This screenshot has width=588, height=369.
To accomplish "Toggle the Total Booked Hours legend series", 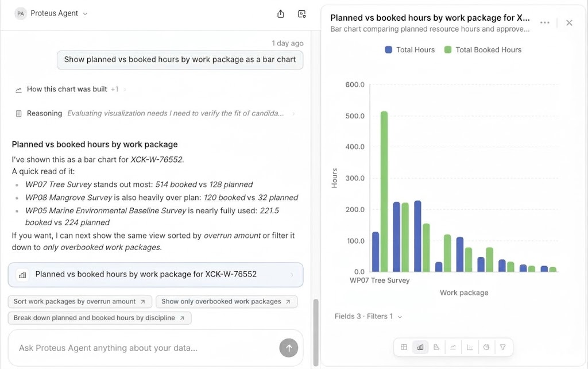I will (x=482, y=50).
